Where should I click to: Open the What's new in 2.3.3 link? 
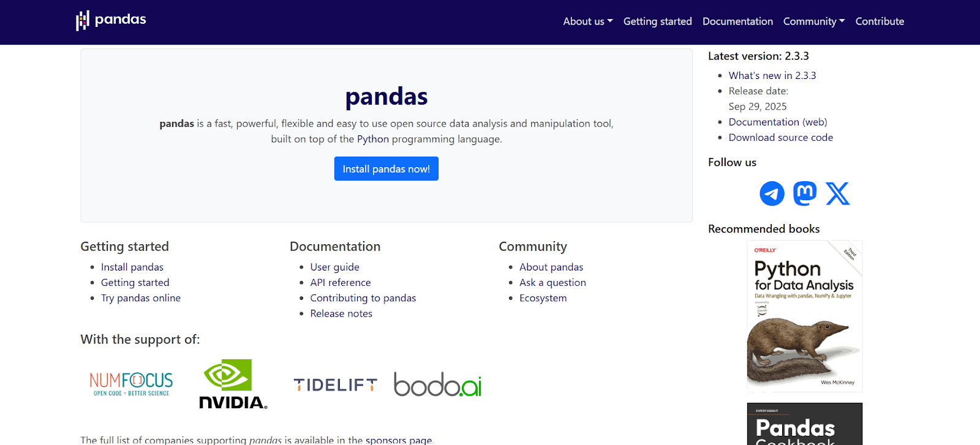[772, 75]
